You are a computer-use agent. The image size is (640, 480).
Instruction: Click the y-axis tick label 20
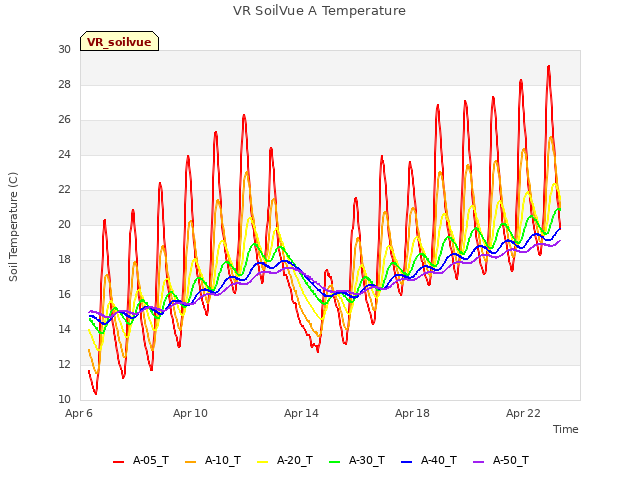coord(64,224)
